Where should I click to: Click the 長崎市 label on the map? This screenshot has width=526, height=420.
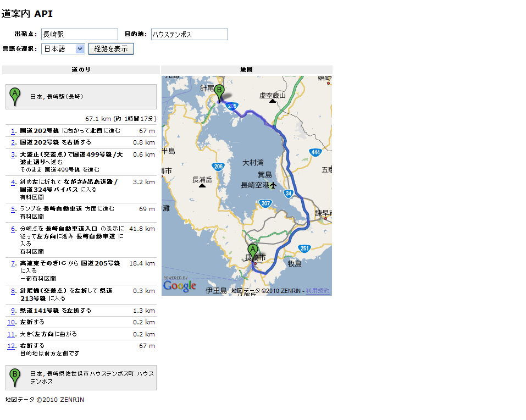[255, 258]
